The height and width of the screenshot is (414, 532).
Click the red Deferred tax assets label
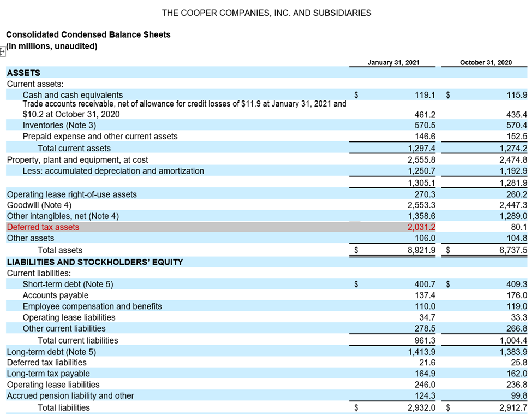pos(43,227)
